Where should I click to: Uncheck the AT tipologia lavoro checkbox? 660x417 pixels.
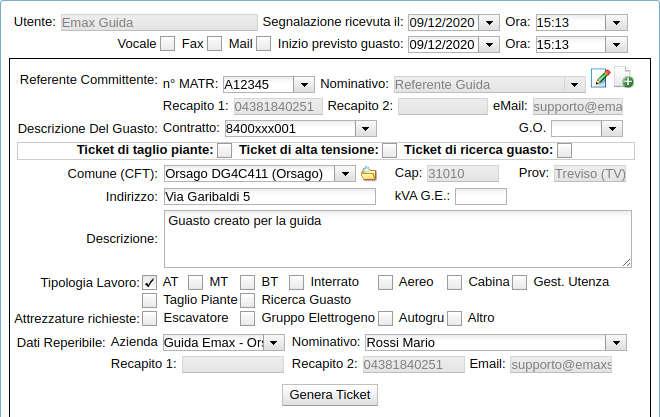(x=150, y=282)
